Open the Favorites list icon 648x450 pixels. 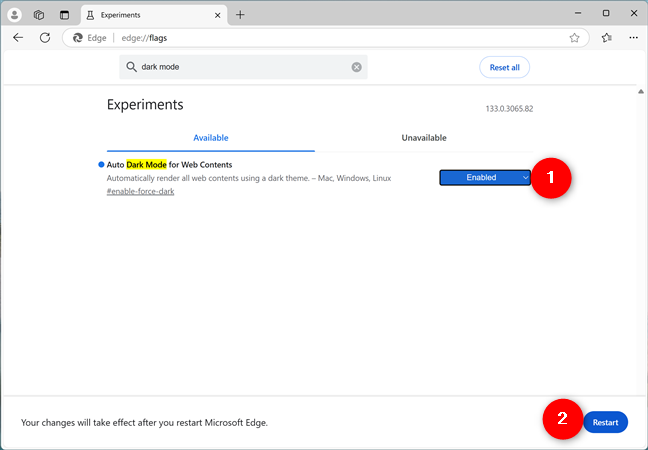(x=606, y=38)
